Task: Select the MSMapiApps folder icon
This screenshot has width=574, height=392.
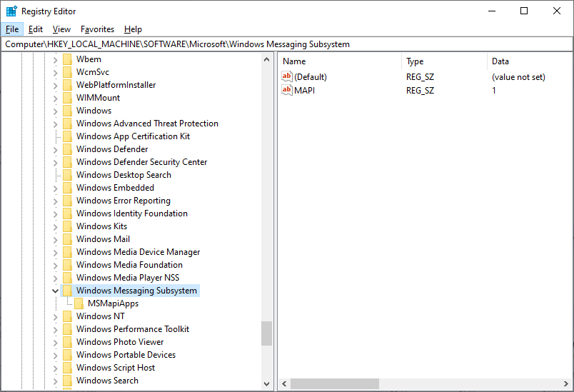Action: [x=79, y=303]
